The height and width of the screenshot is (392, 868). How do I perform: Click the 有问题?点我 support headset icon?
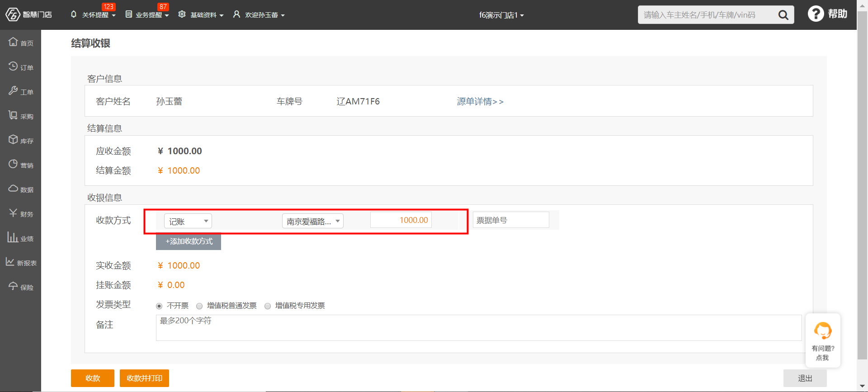(x=823, y=331)
